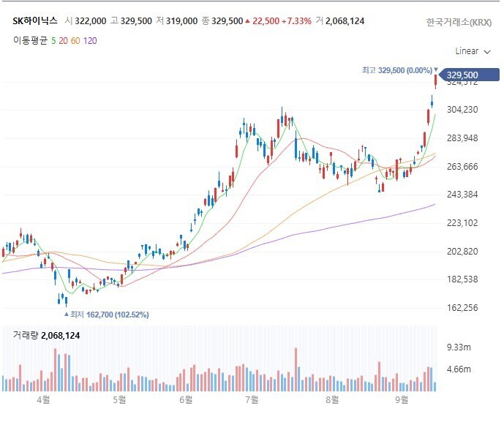Click the SK하이닉스 stock name

pyautogui.click(x=35, y=21)
